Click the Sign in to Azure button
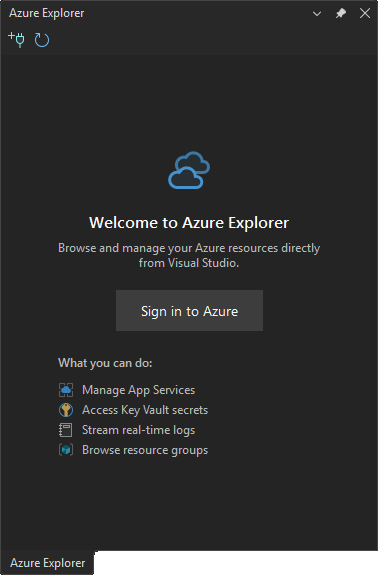378x575 pixels. tap(189, 311)
